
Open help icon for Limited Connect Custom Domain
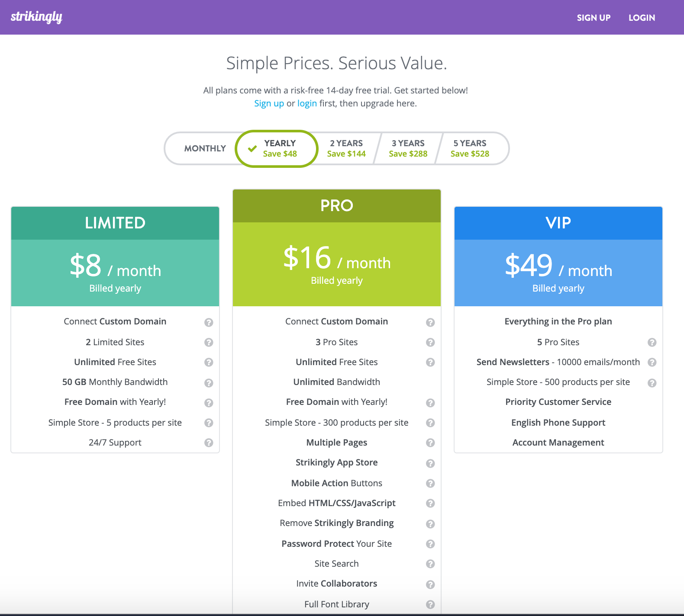click(x=209, y=322)
